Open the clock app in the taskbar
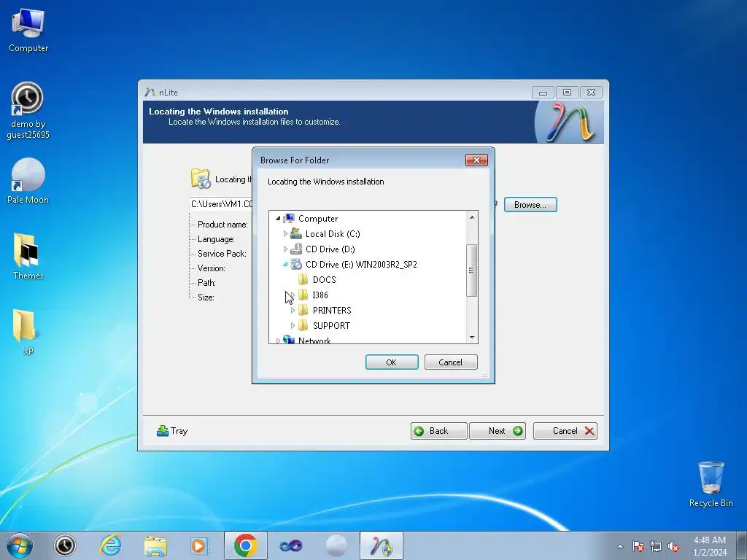 click(65, 545)
